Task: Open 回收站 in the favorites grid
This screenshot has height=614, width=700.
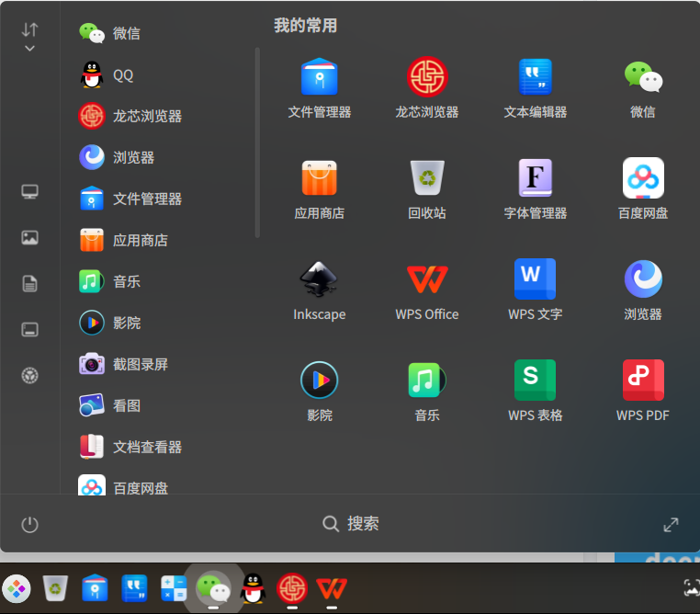Action: coord(427,189)
